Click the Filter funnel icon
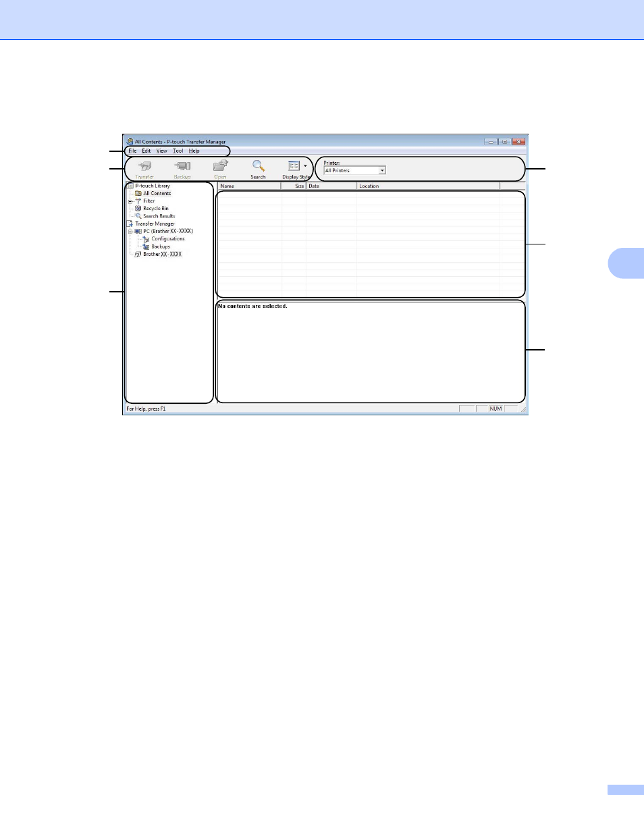Screen dimensions: 644x834 (x=138, y=201)
